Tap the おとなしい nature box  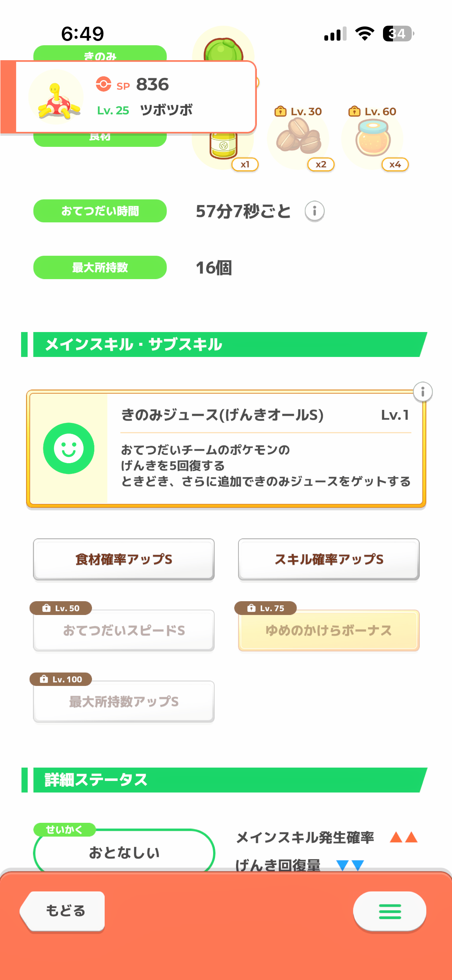tap(124, 852)
